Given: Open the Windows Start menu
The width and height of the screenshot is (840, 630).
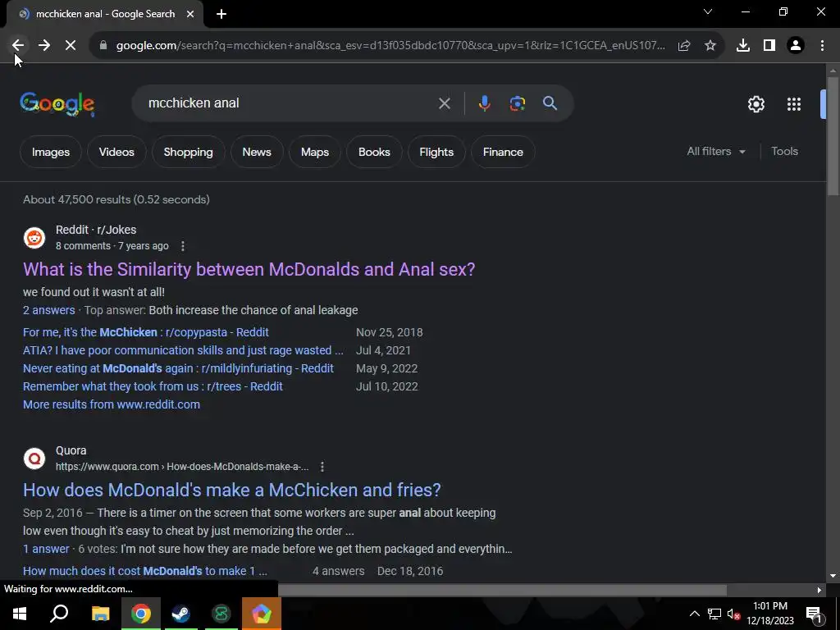Looking at the screenshot, I should click(x=20, y=614).
